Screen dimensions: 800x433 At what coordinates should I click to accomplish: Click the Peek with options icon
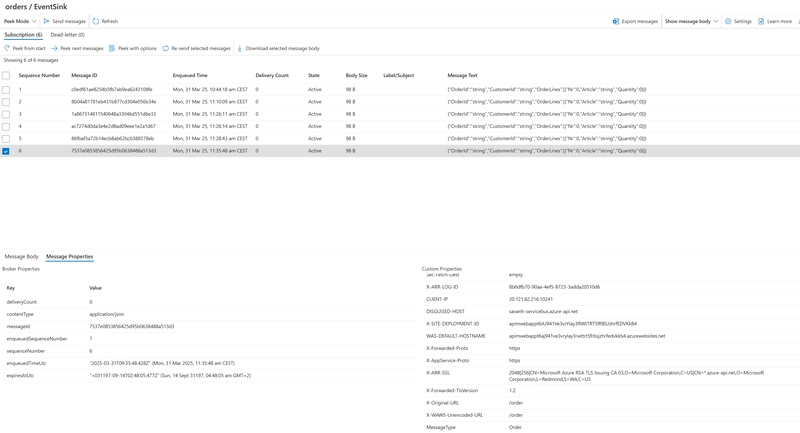click(112, 48)
